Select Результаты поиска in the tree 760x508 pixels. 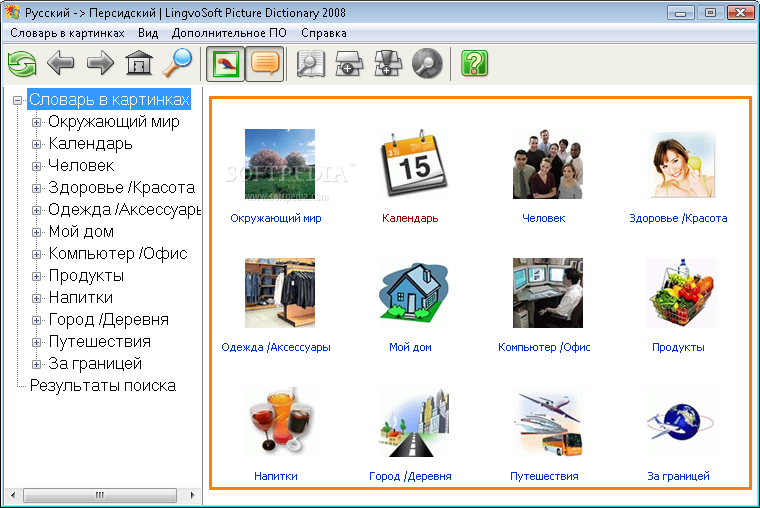coord(103,386)
